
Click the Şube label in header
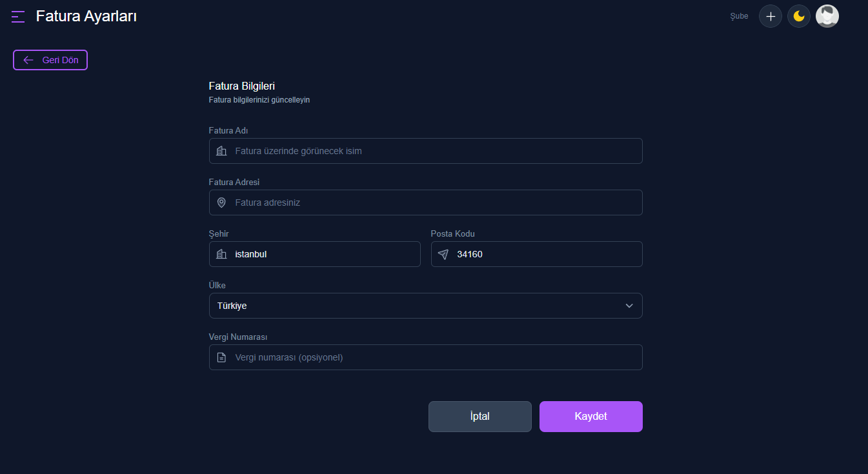coord(739,16)
